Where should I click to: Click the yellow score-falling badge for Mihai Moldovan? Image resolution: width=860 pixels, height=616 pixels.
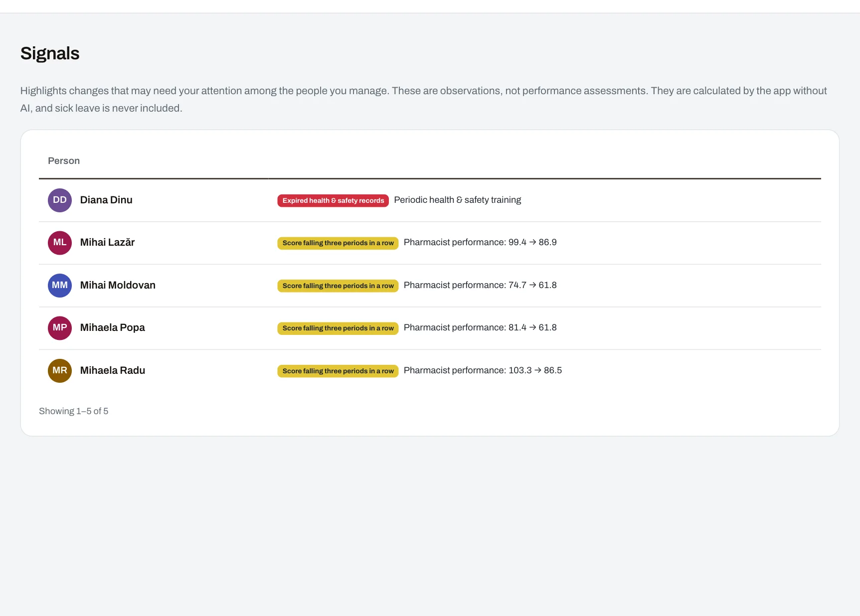[338, 286]
